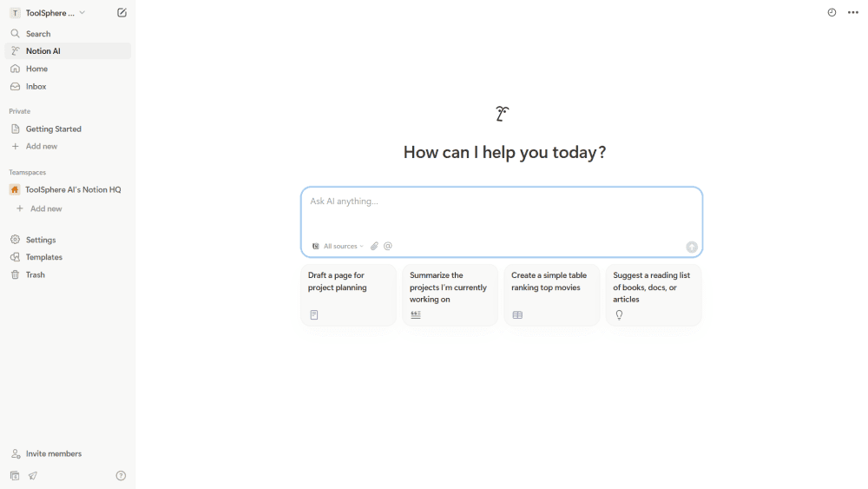Click Invite members

[x=53, y=453]
